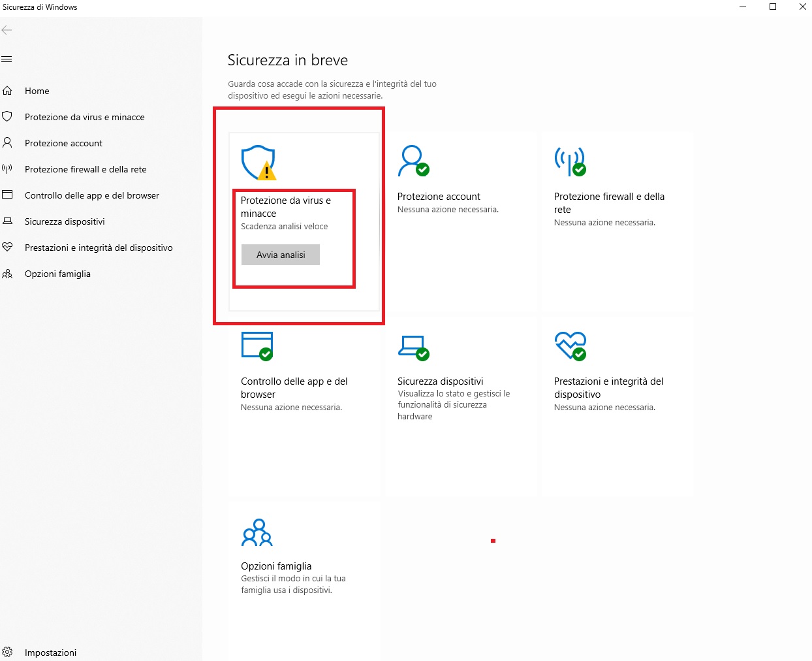Viewport: 812px width, 661px height.
Task: Select Prestazioni e integrità del dispositivo sidebar item
Action: (x=99, y=248)
